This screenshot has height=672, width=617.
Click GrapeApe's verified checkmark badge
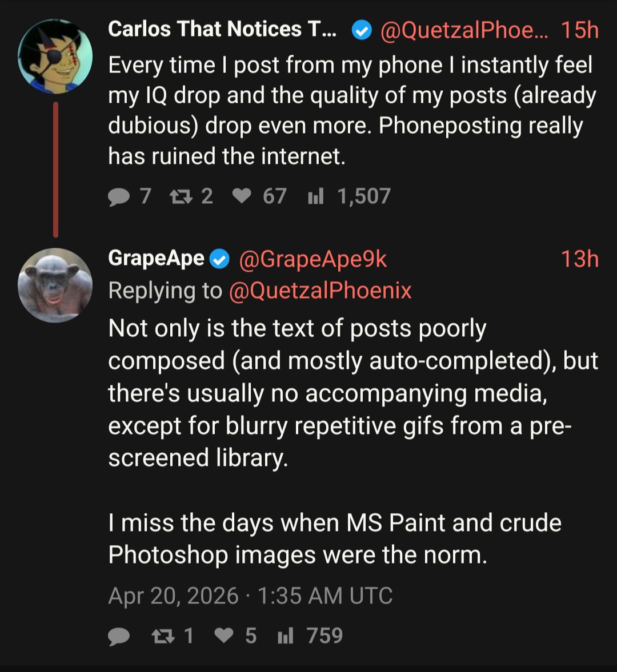pos(219,259)
